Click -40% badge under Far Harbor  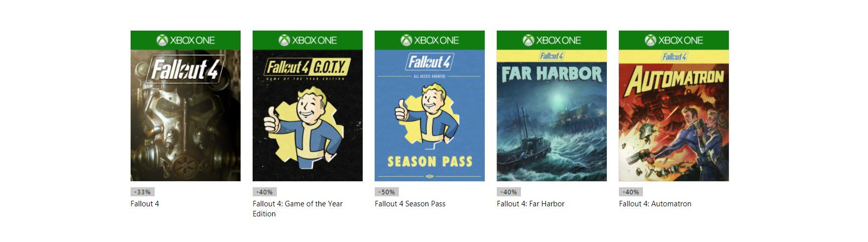click(509, 192)
